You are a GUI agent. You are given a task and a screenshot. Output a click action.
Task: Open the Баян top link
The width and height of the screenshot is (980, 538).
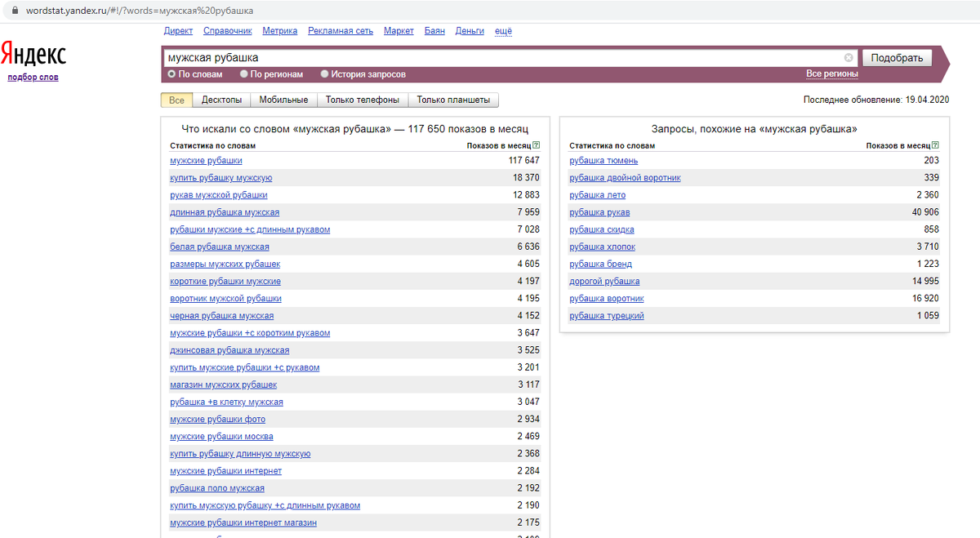[x=434, y=31]
